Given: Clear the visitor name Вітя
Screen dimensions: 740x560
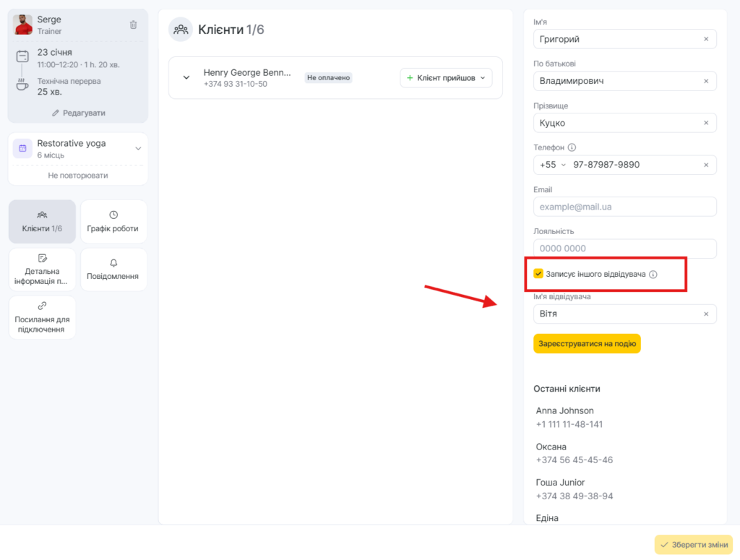Looking at the screenshot, I should coord(706,314).
